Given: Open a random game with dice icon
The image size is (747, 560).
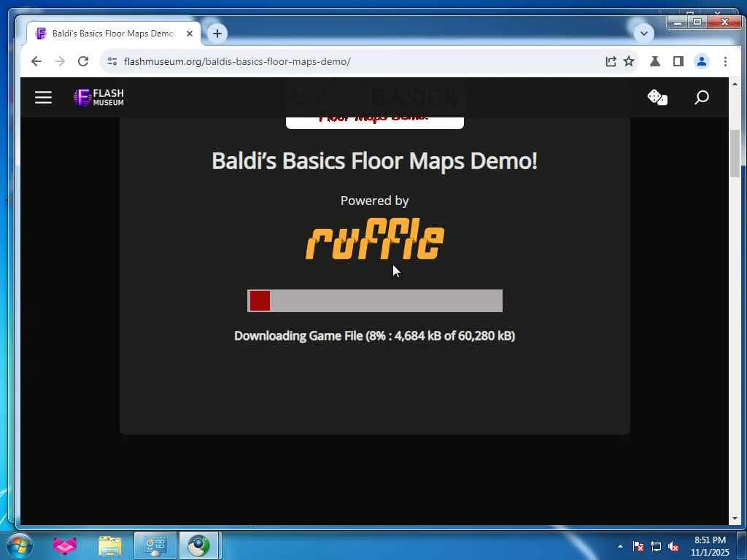Looking at the screenshot, I should pos(657,97).
